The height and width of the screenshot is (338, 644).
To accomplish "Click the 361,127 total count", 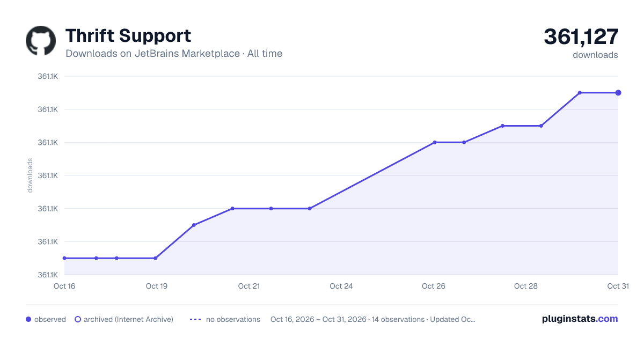I will (581, 36).
